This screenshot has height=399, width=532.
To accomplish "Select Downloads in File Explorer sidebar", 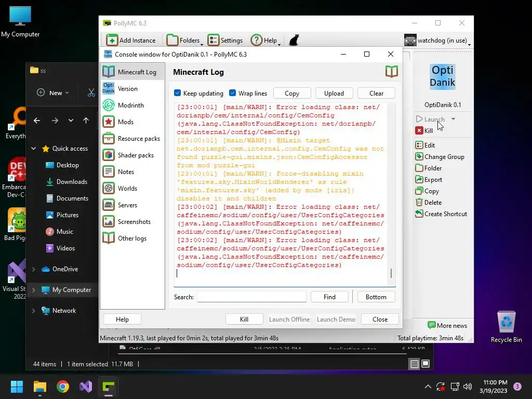I will [67, 181].
